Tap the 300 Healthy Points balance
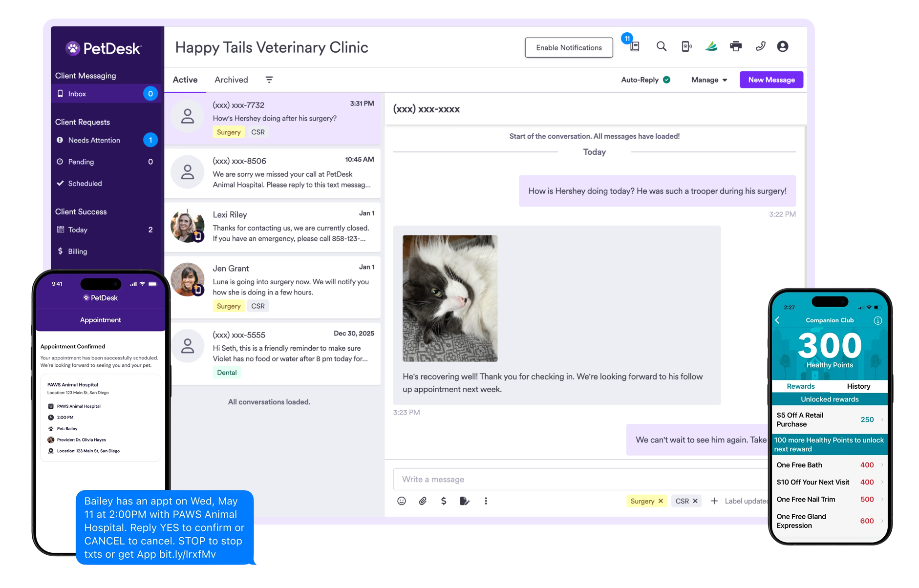The width and height of the screenshot is (919, 588). [x=830, y=349]
